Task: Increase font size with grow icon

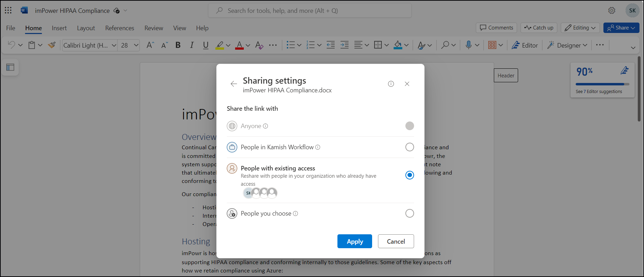Action: pyautogui.click(x=150, y=45)
